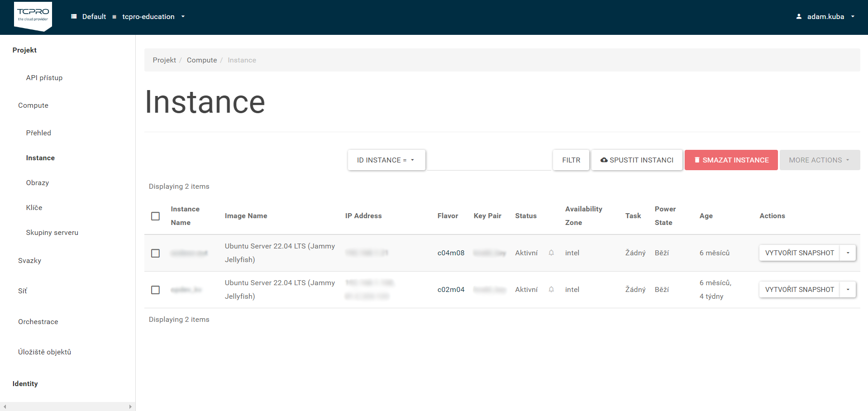Expand the Úložiště objektů section

click(44, 352)
